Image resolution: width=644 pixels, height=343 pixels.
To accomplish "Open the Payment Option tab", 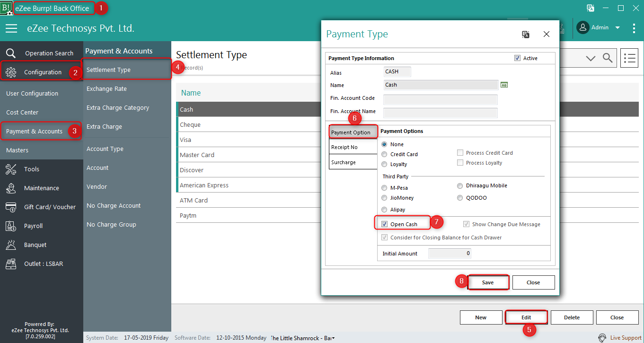I will coord(353,132).
